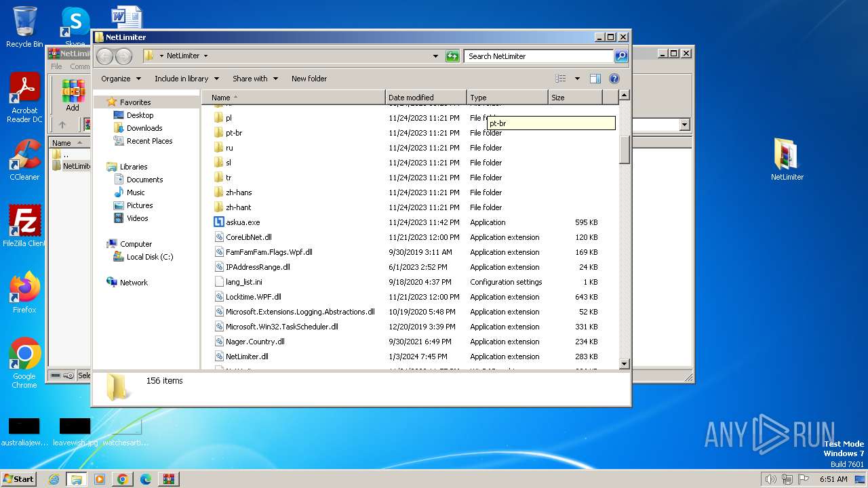The width and height of the screenshot is (868, 488).
Task: Click the volume speaker tray icon
Action: pos(770,479)
